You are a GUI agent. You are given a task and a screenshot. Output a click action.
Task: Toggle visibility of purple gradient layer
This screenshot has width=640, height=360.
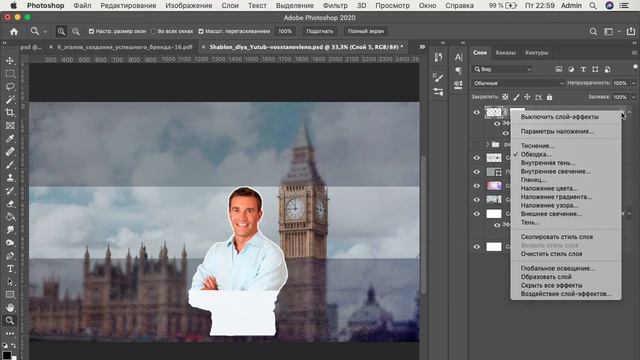click(476, 186)
